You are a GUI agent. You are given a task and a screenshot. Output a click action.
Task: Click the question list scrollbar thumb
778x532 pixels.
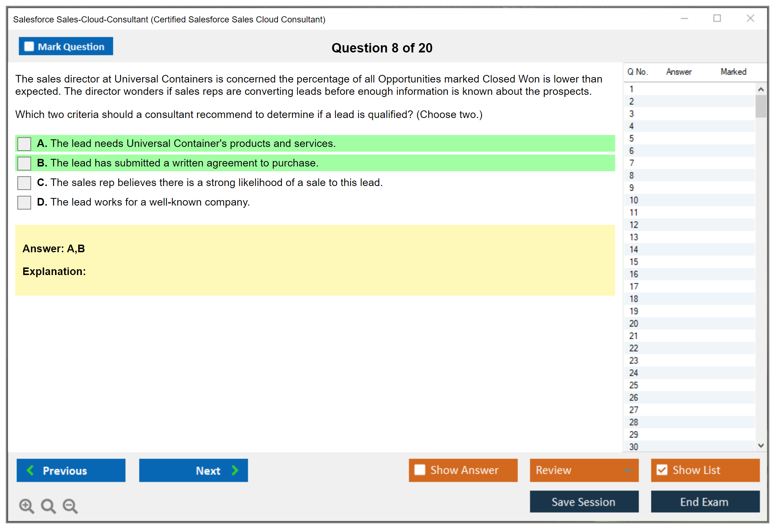pyautogui.click(x=761, y=106)
